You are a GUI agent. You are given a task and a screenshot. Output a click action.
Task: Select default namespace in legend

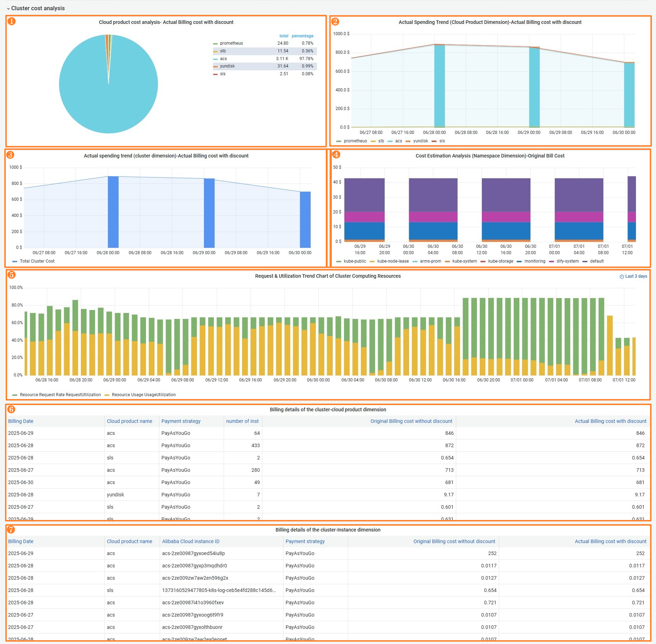pos(597,261)
